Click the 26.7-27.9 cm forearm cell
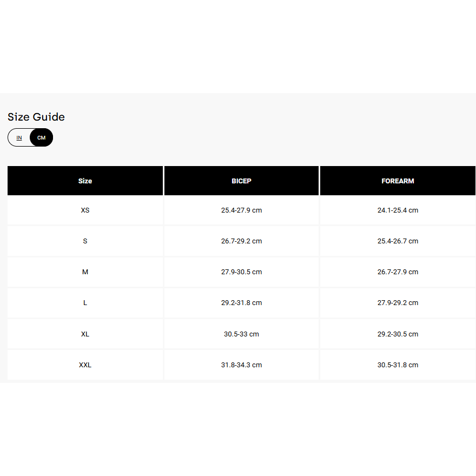Viewport: 476px width, 476px height. pos(398,272)
